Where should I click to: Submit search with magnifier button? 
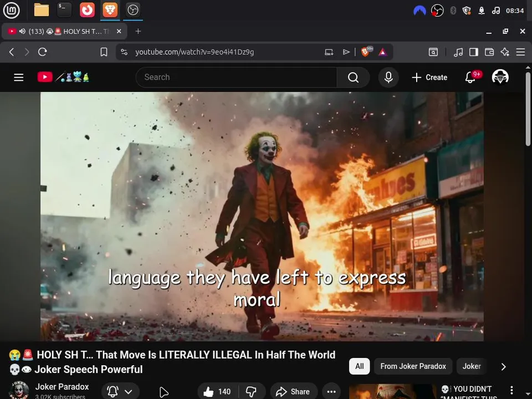353,78
